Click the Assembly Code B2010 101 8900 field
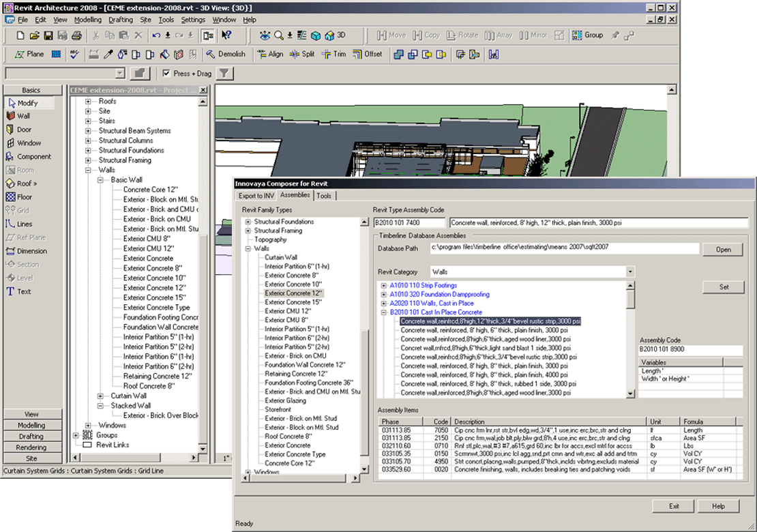757x532 pixels. [691, 349]
